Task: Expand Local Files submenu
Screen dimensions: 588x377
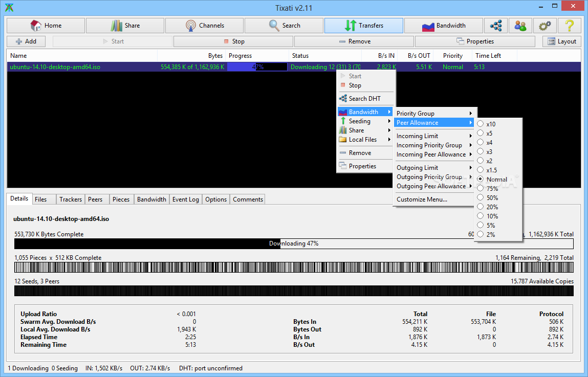Action: point(365,140)
